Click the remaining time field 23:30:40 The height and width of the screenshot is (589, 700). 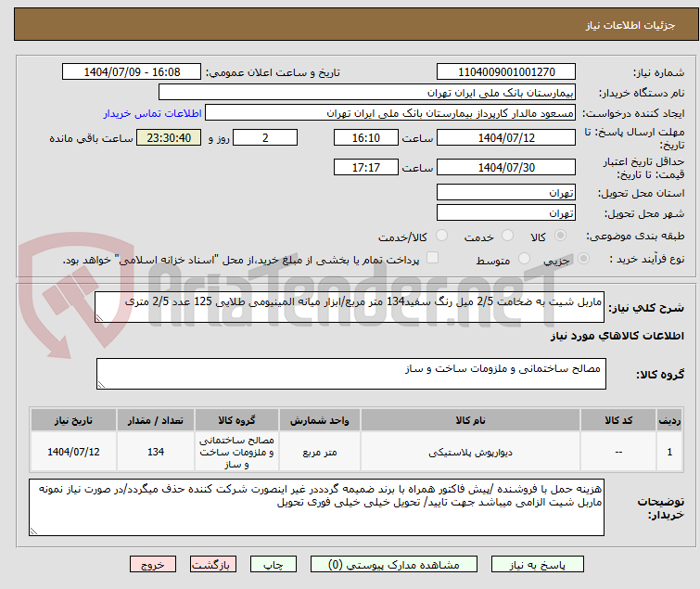point(169,137)
